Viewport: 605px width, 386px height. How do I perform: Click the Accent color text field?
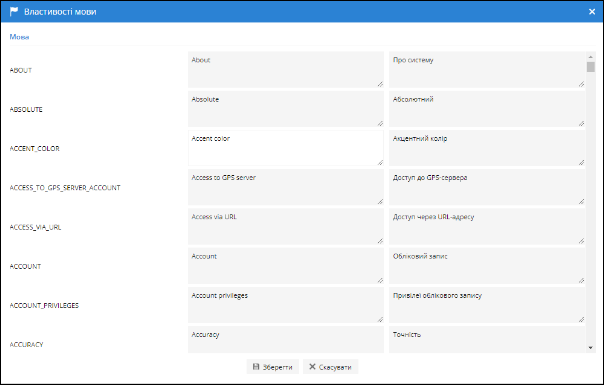[x=286, y=148]
